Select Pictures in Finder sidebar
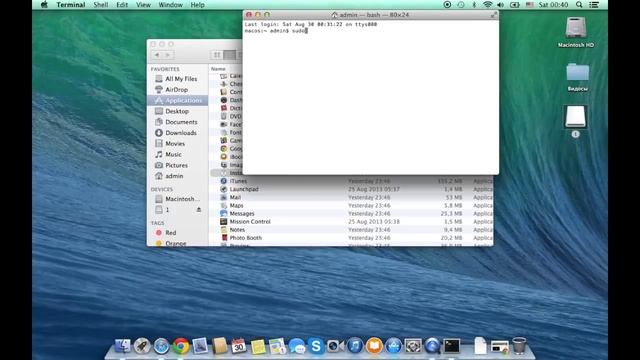The image size is (640, 360). pyautogui.click(x=178, y=165)
